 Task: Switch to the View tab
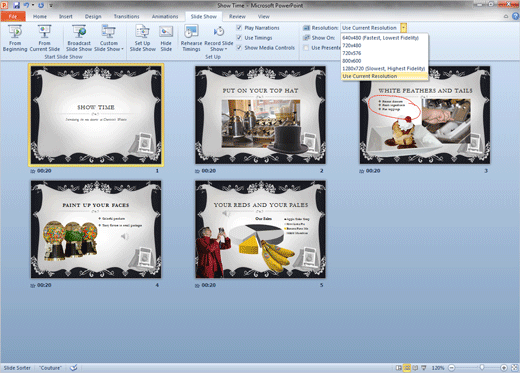coord(263,16)
